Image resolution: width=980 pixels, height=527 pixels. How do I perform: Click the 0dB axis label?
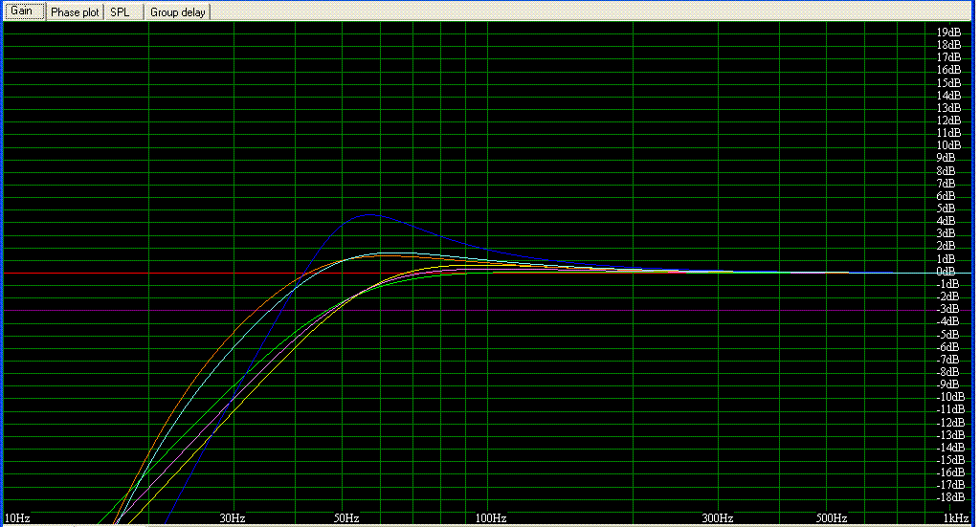946,272
